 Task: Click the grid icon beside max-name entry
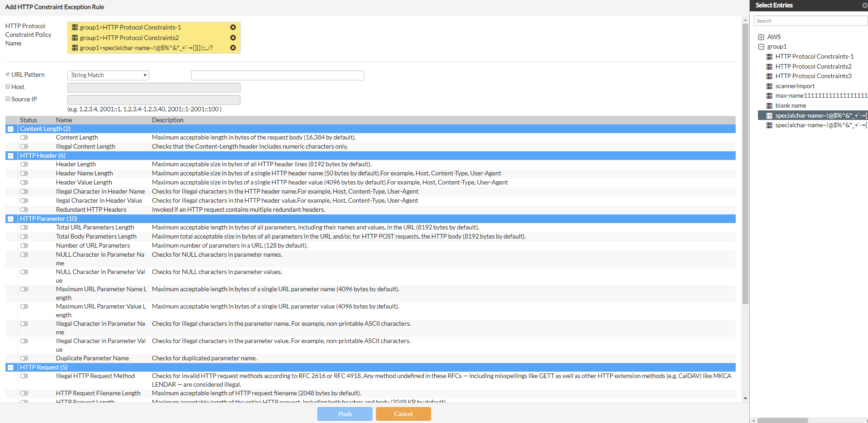tap(769, 95)
